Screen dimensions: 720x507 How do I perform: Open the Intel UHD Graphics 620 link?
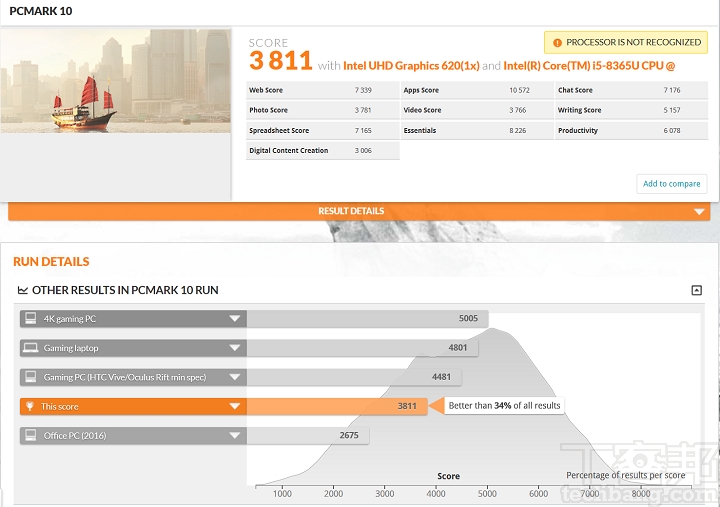pyautogui.click(x=410, y=66)
